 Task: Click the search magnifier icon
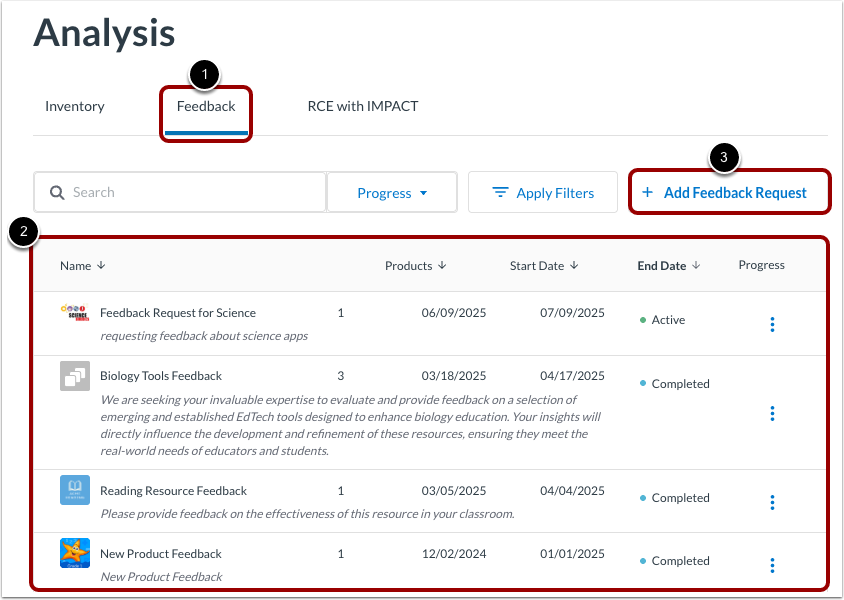pos(57,193)
